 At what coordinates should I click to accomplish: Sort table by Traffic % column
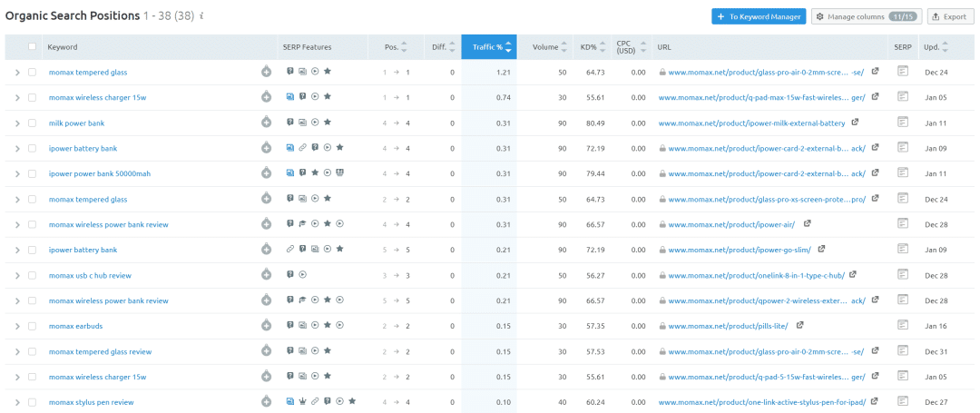tap(488, 47)
